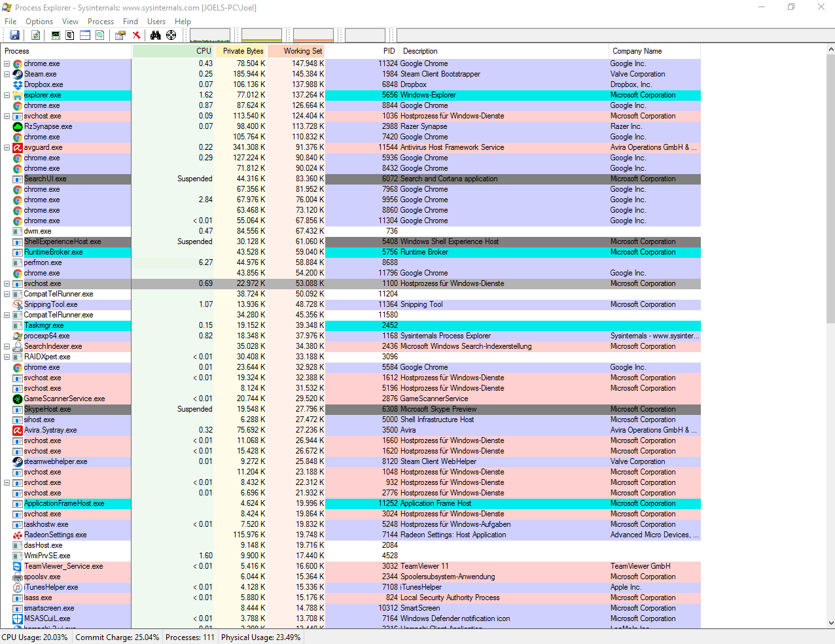Select the Taskmgr.exe process row

[x=351, y=325]
